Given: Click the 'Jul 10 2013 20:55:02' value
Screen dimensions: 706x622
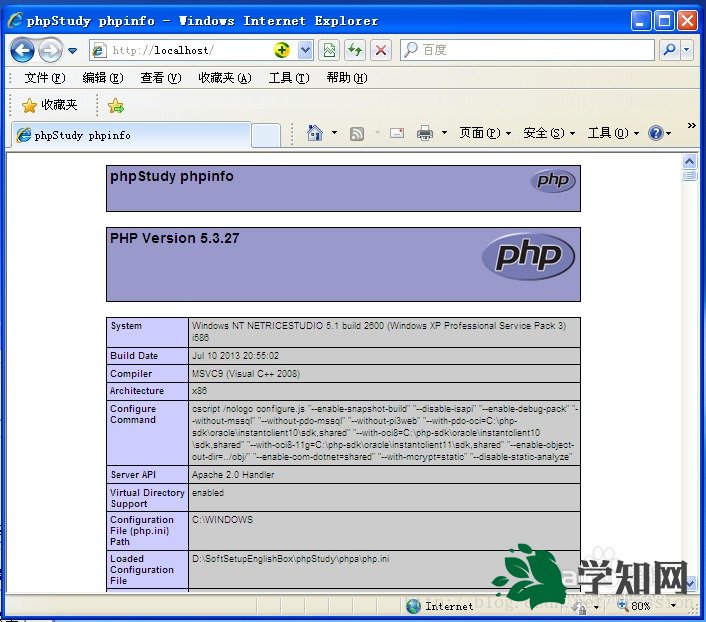Looking at the screenshot, I should point(235,355).
